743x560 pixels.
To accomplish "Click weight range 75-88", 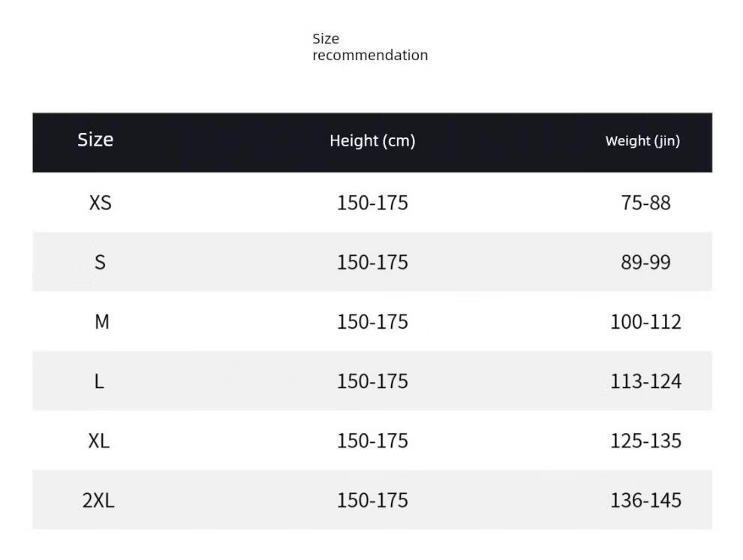I will point(645,203).
